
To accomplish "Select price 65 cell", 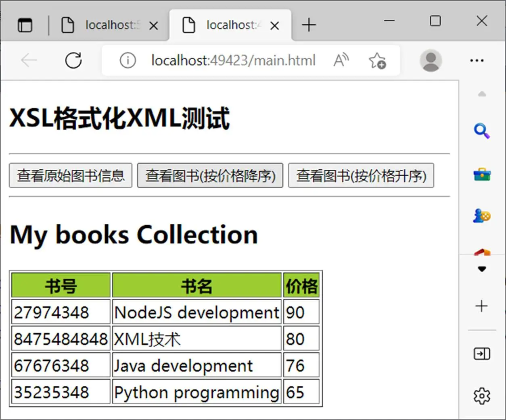I will (301, 392).
